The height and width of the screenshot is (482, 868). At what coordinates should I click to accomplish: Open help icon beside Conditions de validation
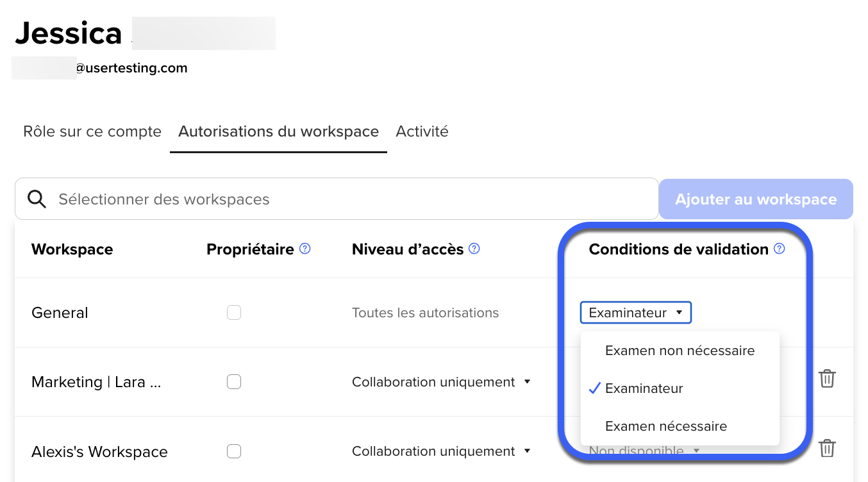(x=780, y=249)
